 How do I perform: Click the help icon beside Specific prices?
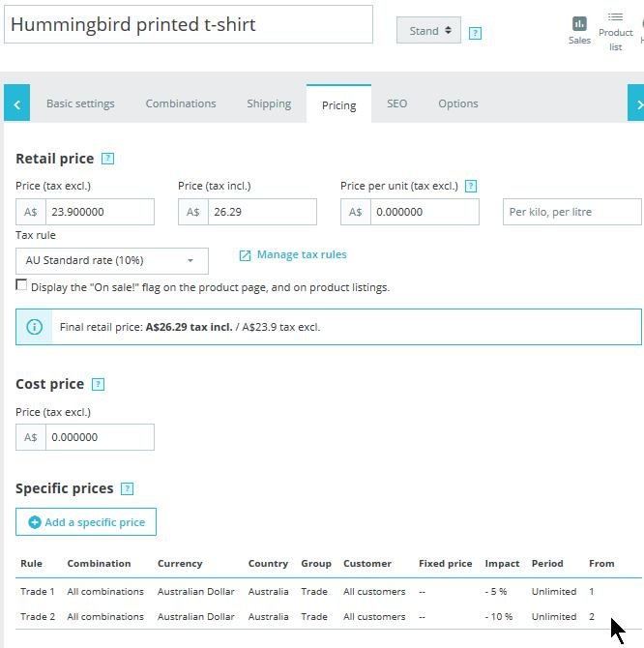[x=127, y=489]
